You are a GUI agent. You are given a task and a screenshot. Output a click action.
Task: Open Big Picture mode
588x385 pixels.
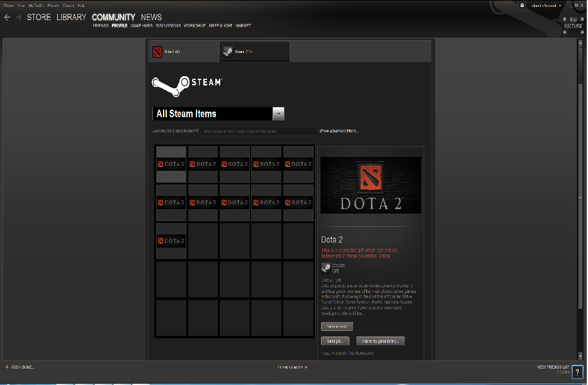point(573,23)
